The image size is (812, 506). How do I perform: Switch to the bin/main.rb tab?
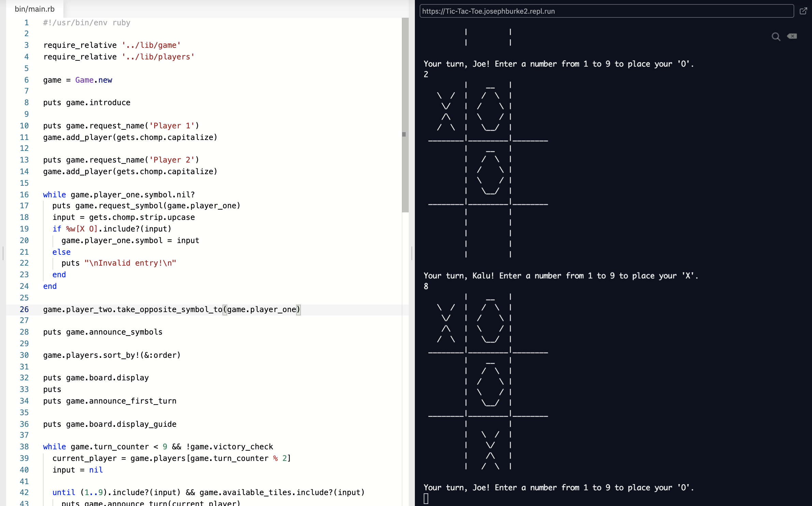click(x=34, y=9)
